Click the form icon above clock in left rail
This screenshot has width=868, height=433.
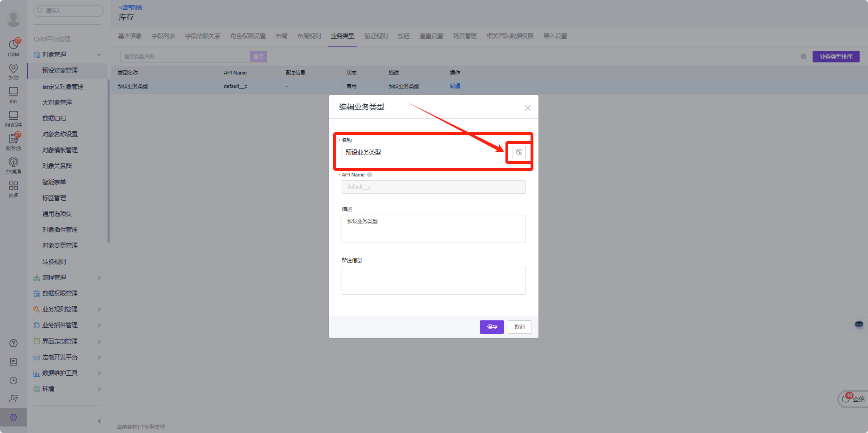click(13, 362)
